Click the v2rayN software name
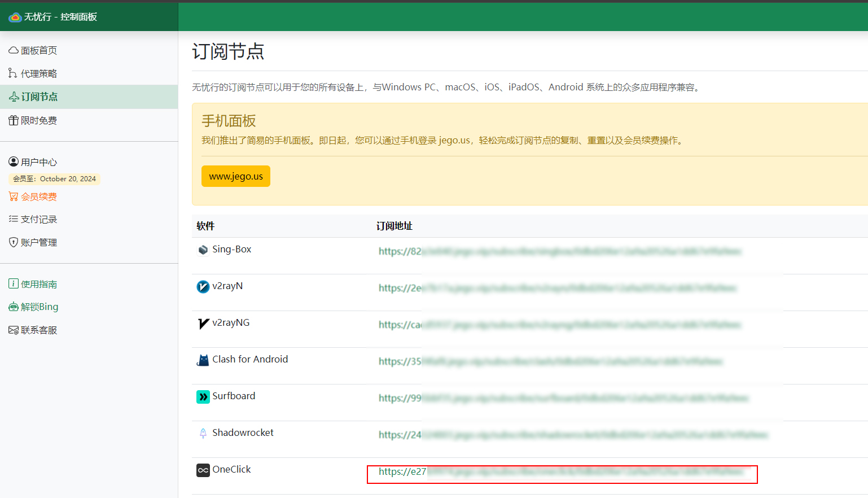This screenshot has height=498, width=868. [227, 286]
